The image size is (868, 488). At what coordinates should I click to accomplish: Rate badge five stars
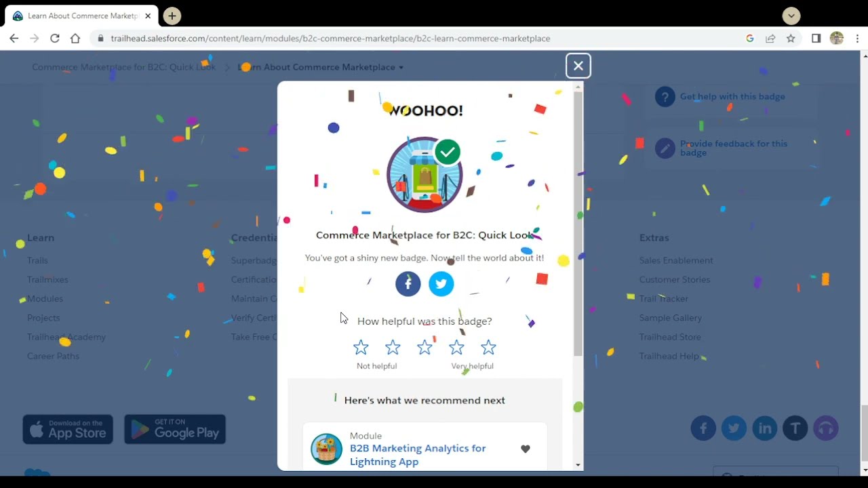click(x=488, y=348)
